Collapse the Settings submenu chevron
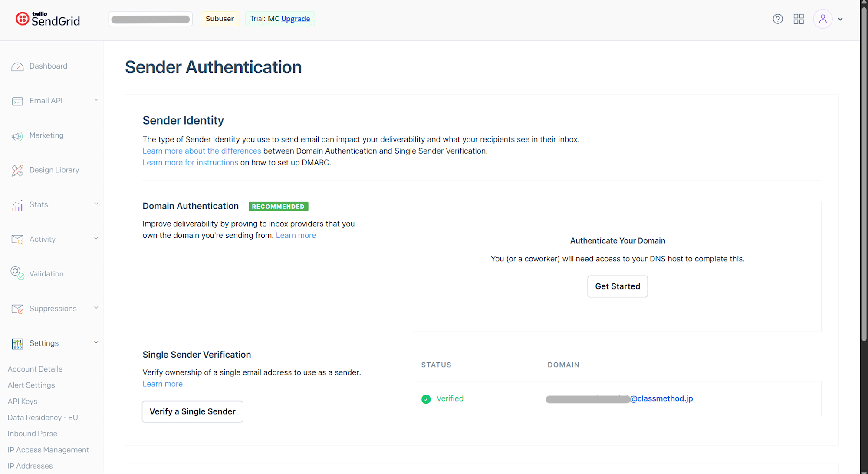Image resolution: width=868 pixels, height=474 pixels. coord(96,342)
